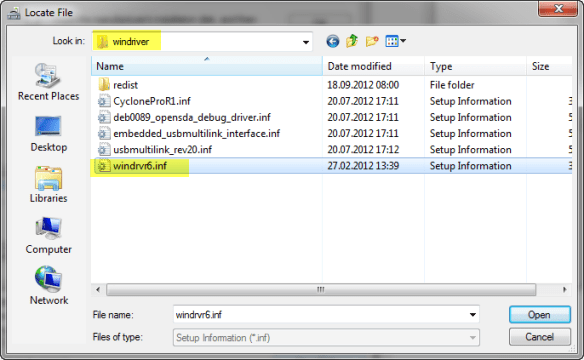Click the File folder type cell

click(x=452, y=85)
